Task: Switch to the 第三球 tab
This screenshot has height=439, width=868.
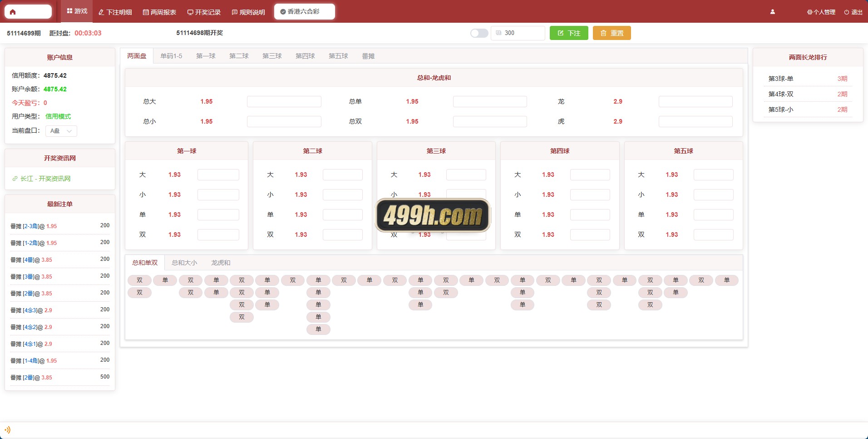Action: tap(272, 56)
